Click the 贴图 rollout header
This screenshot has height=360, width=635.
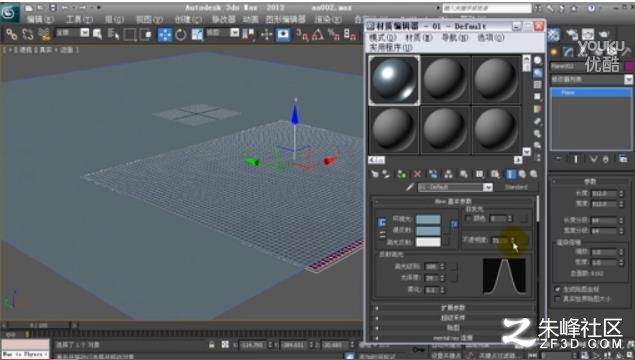pyautogui.click(x=454, y=327)
